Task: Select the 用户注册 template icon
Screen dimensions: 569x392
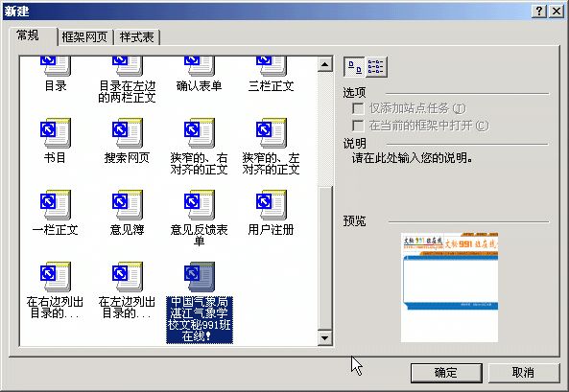Action: (272, 205)
